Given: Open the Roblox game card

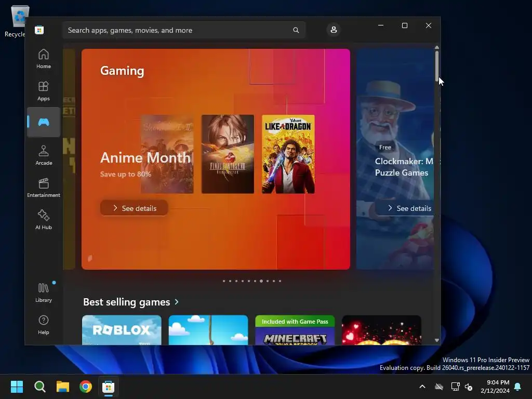Looking at the screenshot, I should point(122,330).
